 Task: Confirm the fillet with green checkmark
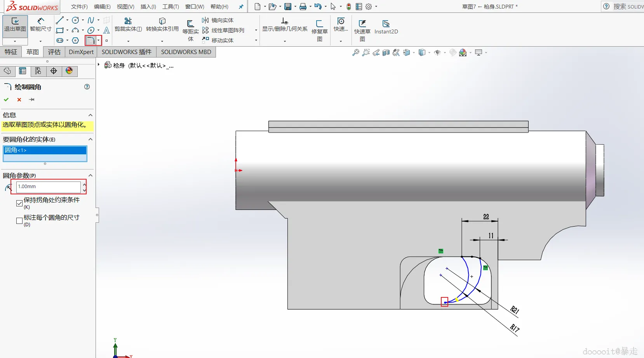click(6, 100)
